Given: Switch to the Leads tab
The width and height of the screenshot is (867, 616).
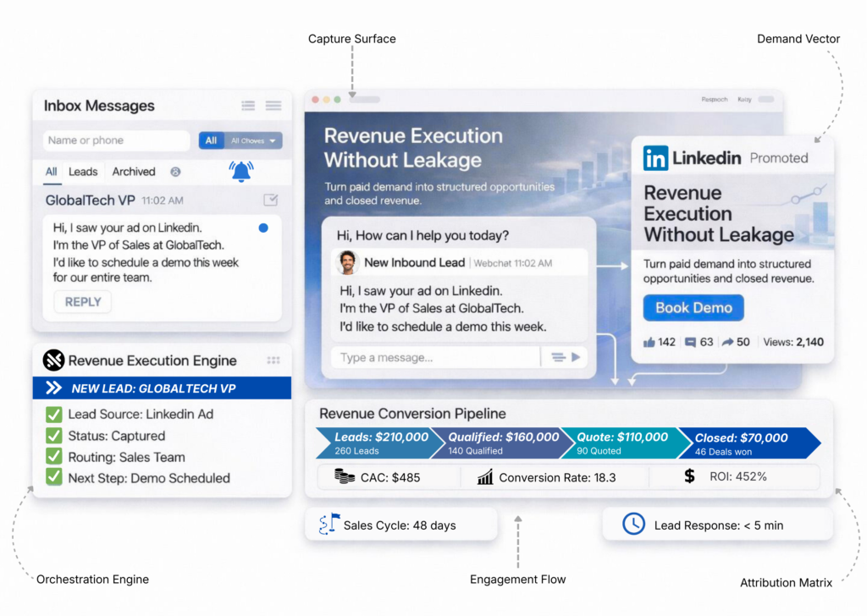Looking at the screenshot, I should point(83,172).
